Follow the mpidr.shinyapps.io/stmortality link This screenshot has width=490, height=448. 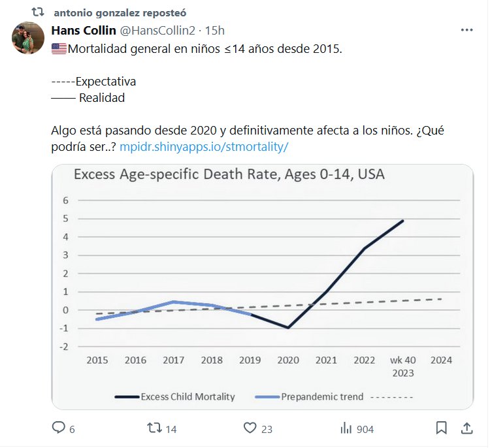(x=204, y=147)
